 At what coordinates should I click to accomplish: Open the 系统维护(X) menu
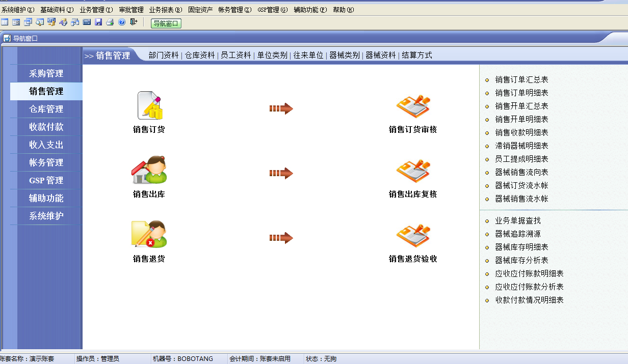[18, 10]
